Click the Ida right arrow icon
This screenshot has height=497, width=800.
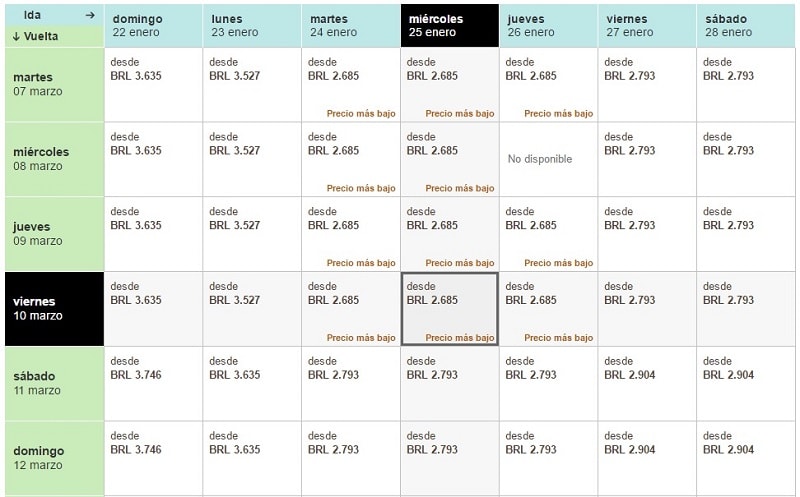[x=90, y=15]
